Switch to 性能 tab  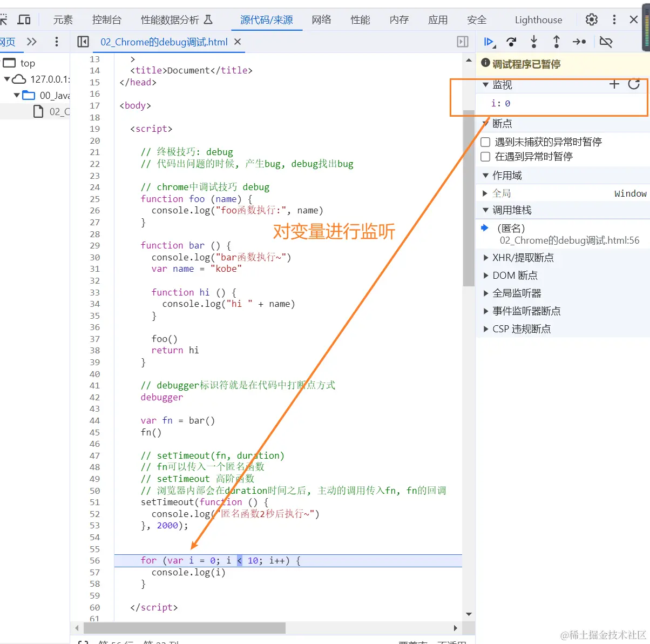pyautogui.click(x=361, y=20)
